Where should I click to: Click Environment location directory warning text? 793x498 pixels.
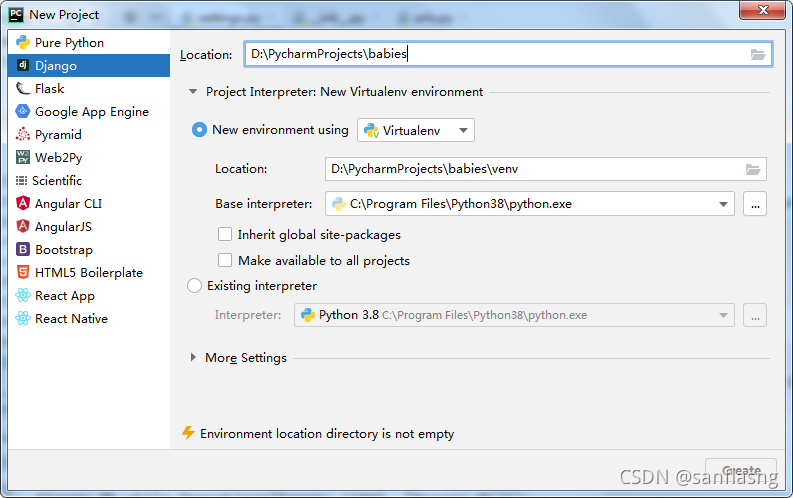click(327, 434)
